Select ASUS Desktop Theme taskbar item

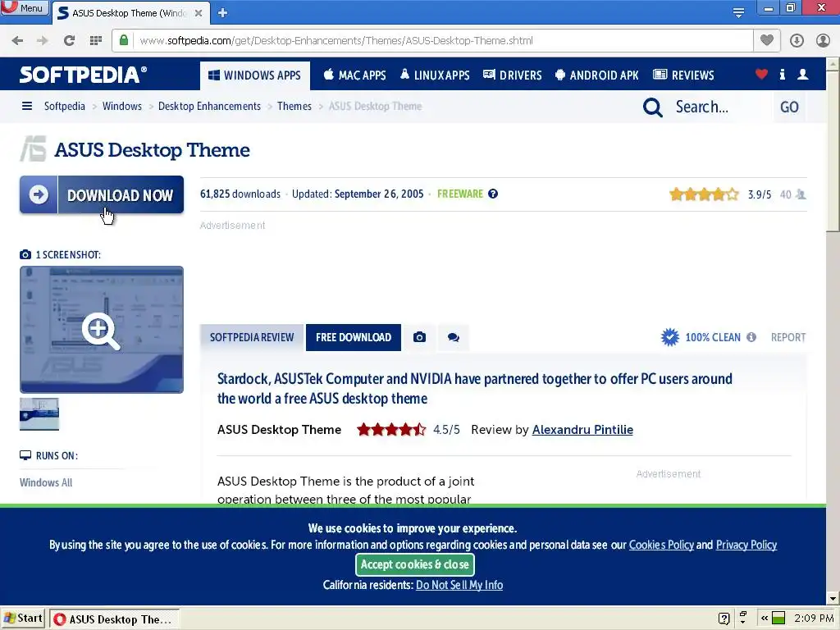[x=115, y=619]
